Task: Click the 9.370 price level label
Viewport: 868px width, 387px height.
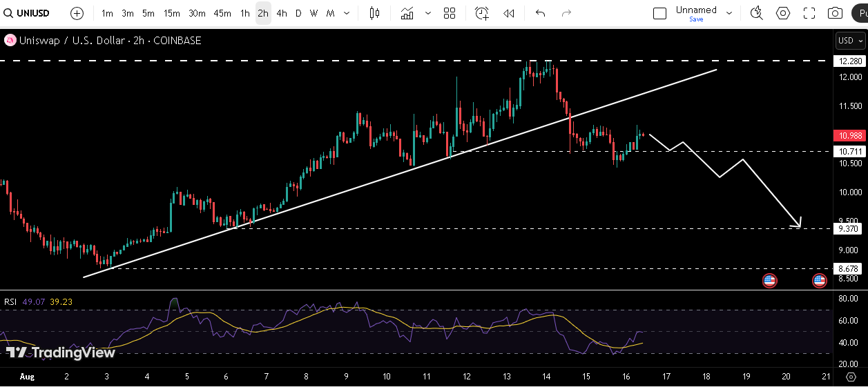Action: pyautogui.click(x=849, y=228)
